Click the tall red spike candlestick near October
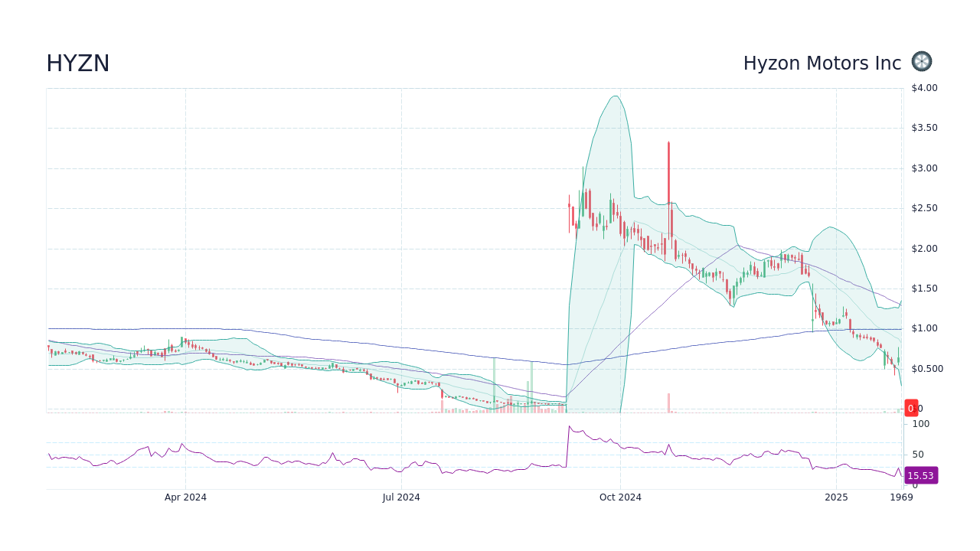 [x=668, y=191]
